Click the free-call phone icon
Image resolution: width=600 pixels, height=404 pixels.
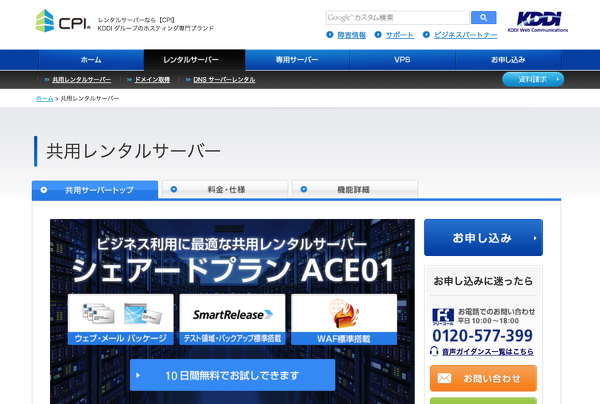click(x=443, y=317)
